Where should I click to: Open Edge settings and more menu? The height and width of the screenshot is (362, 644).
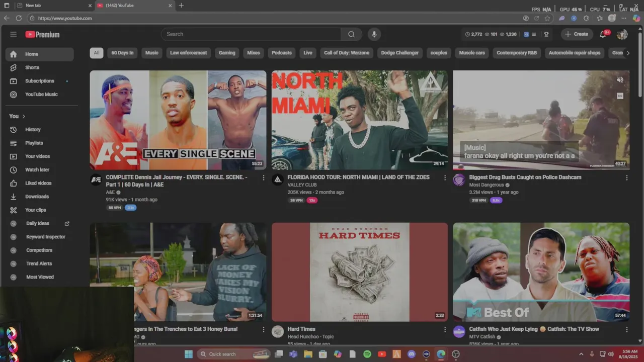click(x=624, y=18)
